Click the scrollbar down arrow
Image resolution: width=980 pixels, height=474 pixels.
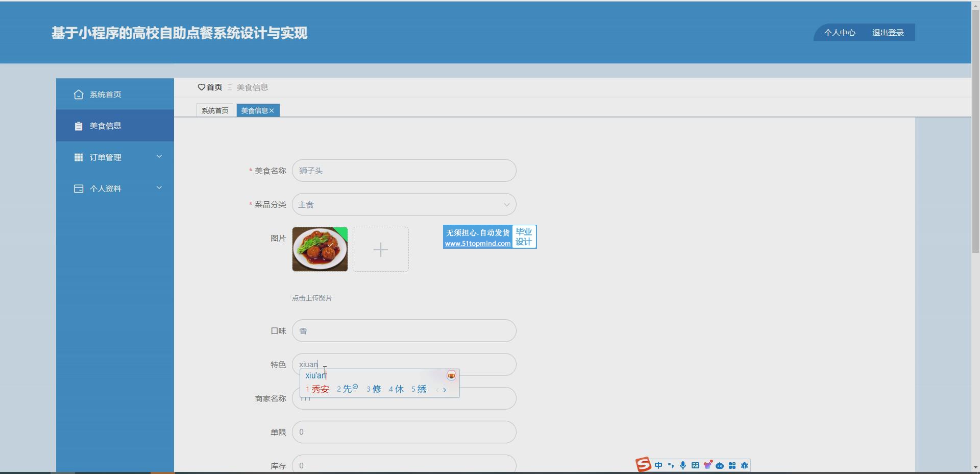[x=975, y=467]
